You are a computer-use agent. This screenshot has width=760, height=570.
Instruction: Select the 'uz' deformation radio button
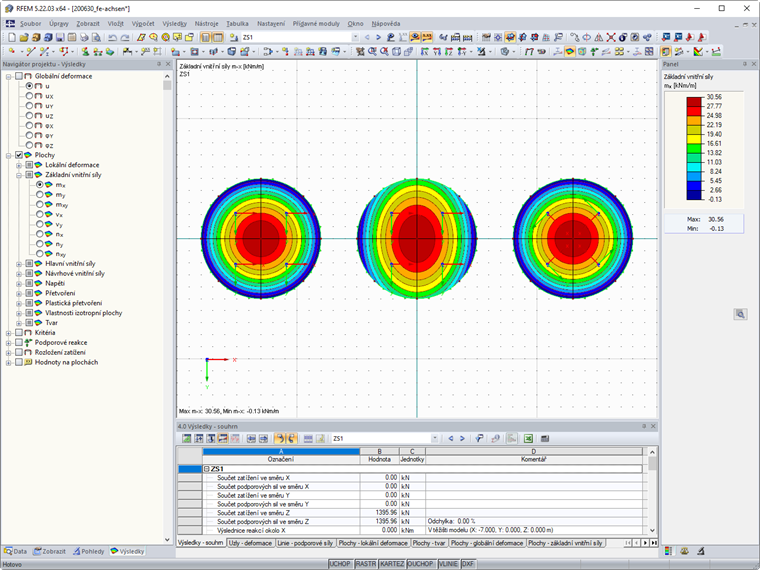pos(30,115)
